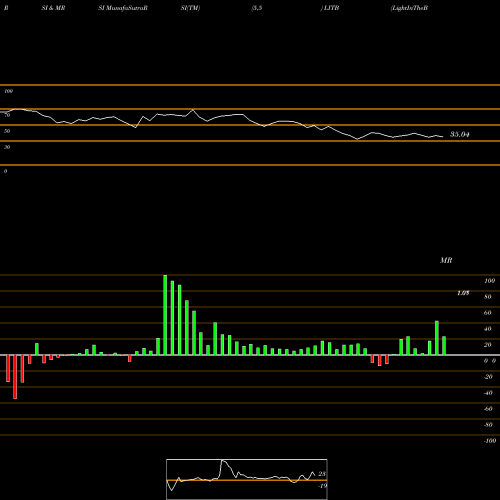500x500 pixels.
Task: Click the longest red MR histogram bar
Action: pyautogui.click(x=15, y=377)
